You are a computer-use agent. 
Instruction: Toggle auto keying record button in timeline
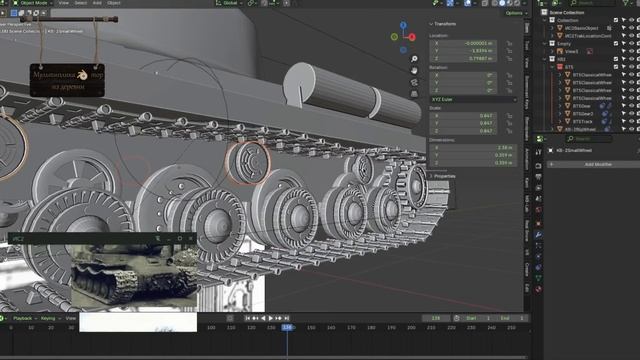point(230,318)
